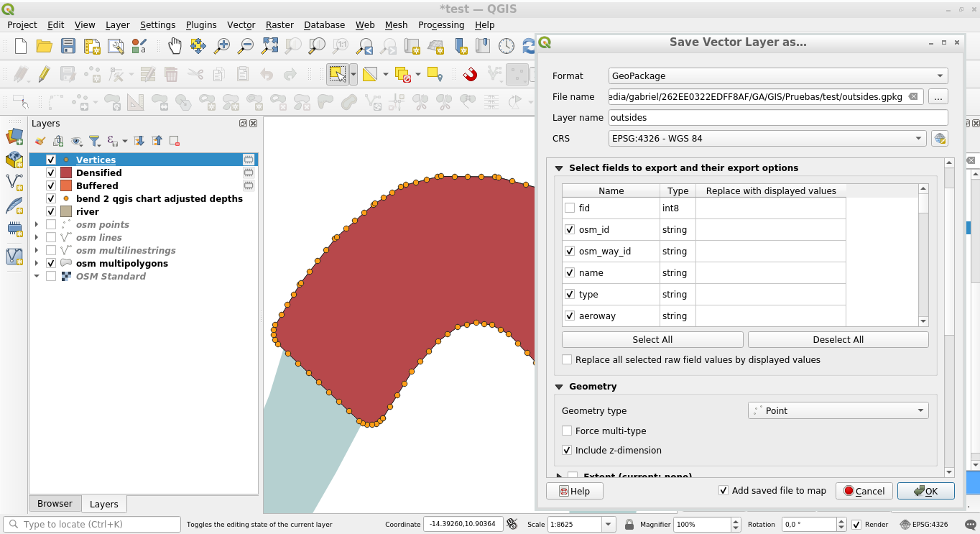Open the Raster menu

click(x=279, y=24)
